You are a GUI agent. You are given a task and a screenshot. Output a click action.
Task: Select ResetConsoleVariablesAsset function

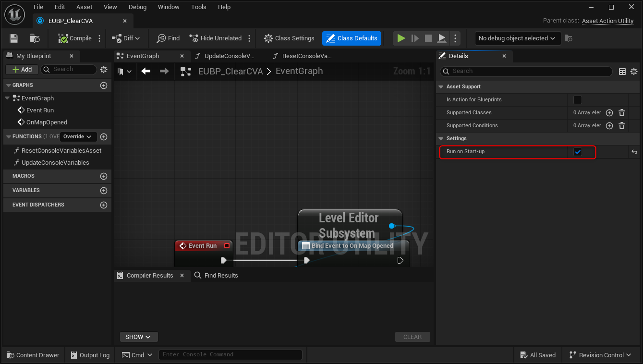tap(61, 150)
